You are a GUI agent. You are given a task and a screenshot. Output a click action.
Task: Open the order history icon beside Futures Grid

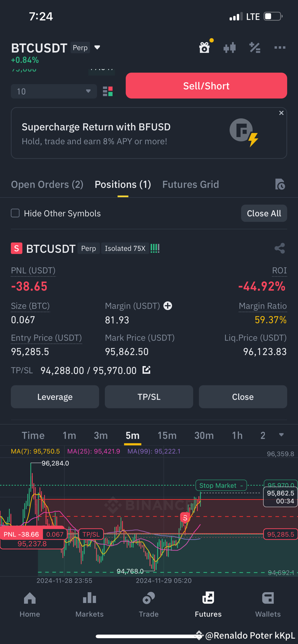280,184
